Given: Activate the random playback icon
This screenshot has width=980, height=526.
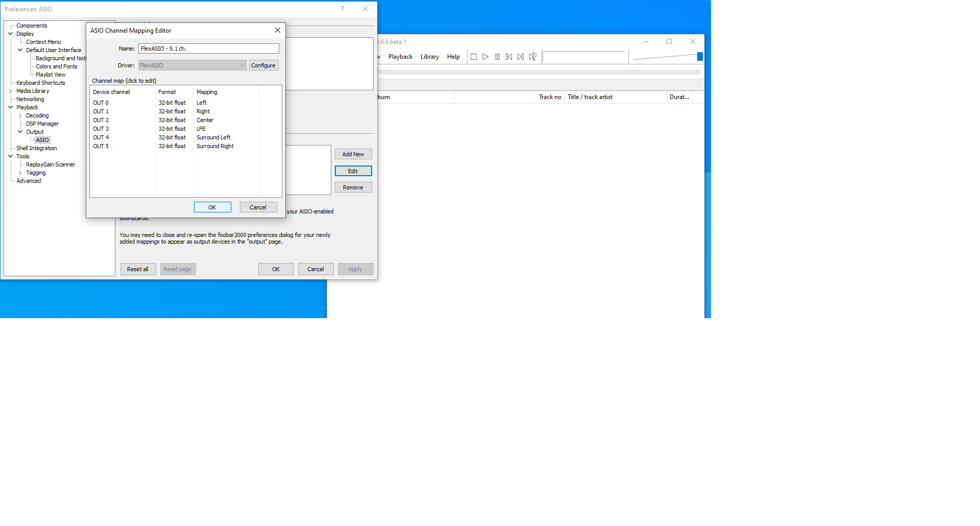Looking at the screenshot, I should tap(532, 57).
